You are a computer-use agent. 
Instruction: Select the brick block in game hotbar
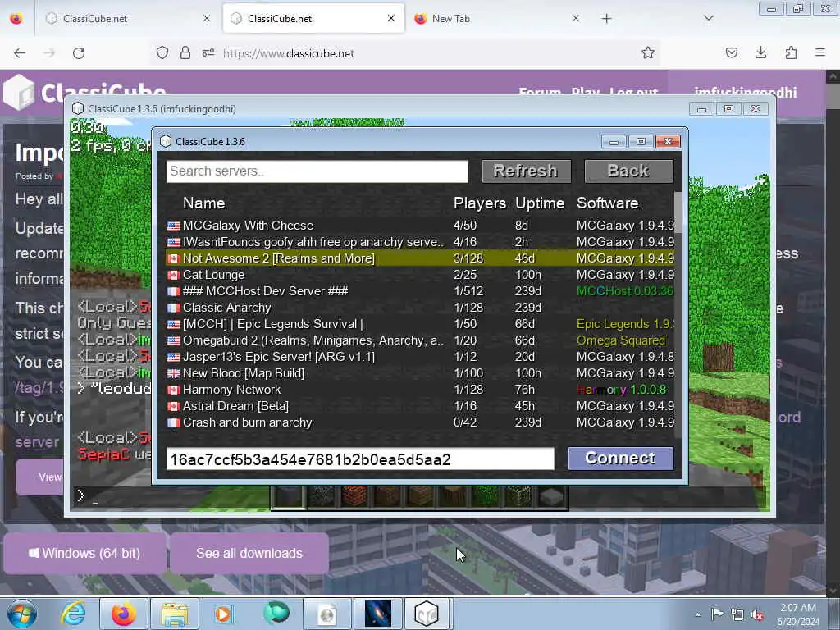point(354,496)
